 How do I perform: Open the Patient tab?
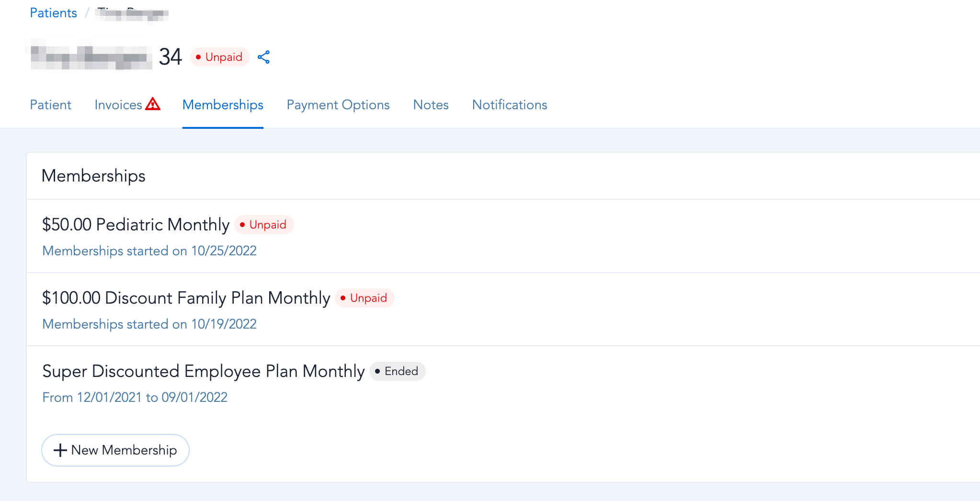(50, 105)
